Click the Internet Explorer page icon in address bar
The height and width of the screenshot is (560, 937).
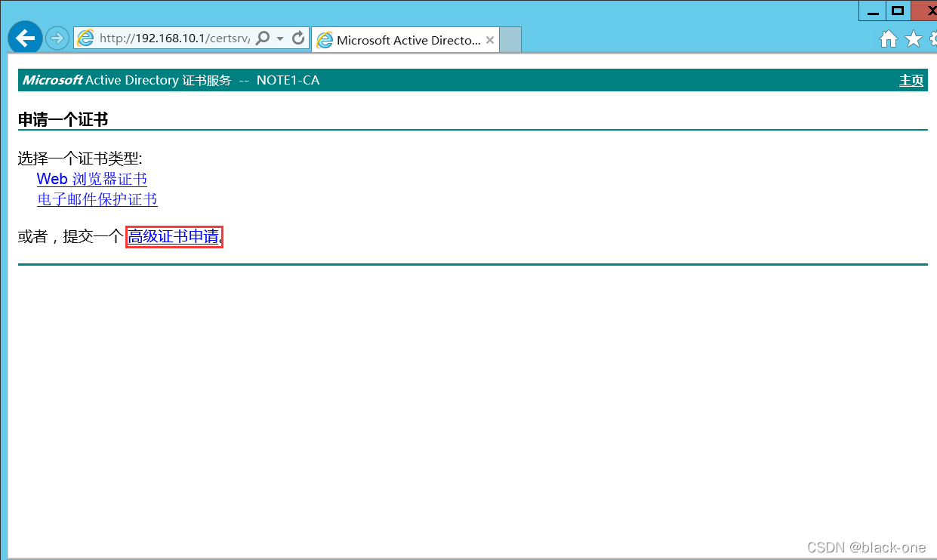[x=85, y=38]
